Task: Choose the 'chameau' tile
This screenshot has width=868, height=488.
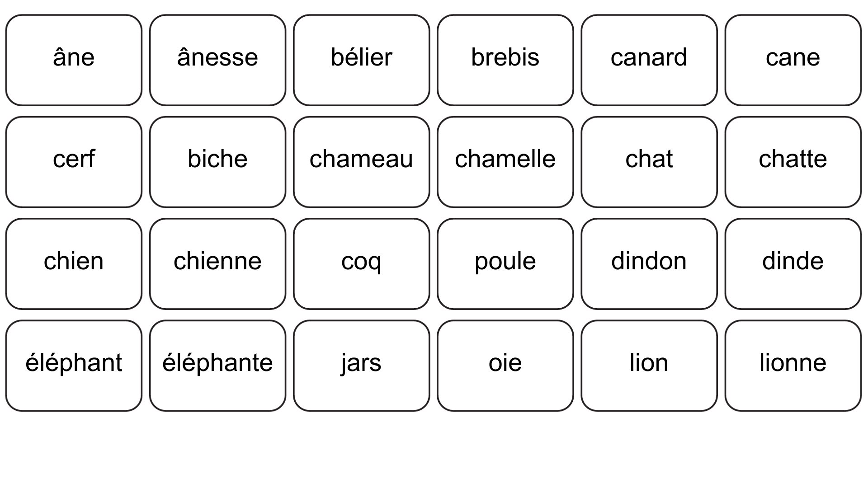Action: [361, 162]
